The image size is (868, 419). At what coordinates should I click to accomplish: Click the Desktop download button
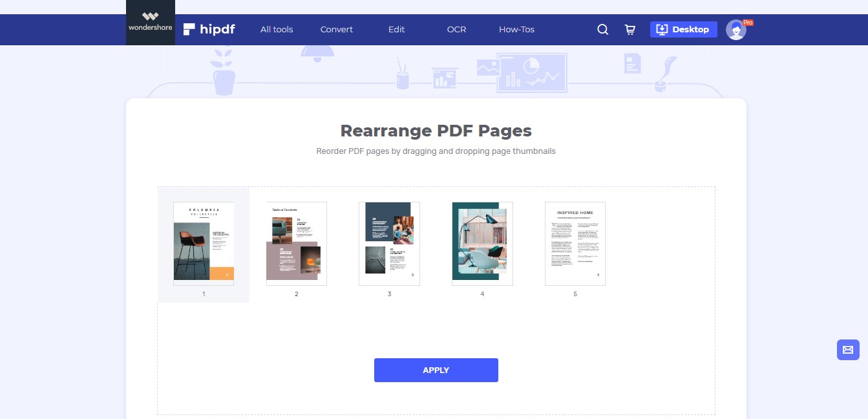coord(684,29)
